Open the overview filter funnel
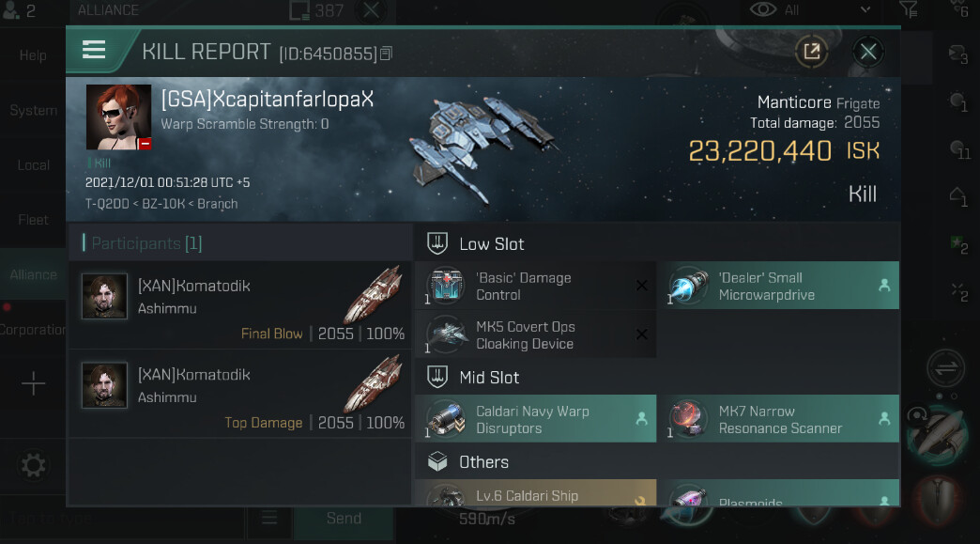Screen dimensions: 980x544 (x=909, y=10)
